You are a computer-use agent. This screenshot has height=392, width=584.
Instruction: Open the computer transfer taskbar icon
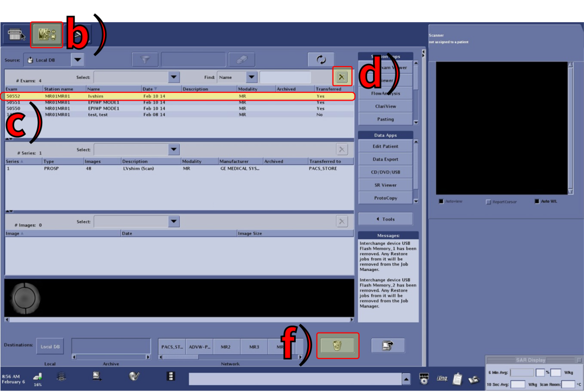pyautogui.click(x=97, y=376)
